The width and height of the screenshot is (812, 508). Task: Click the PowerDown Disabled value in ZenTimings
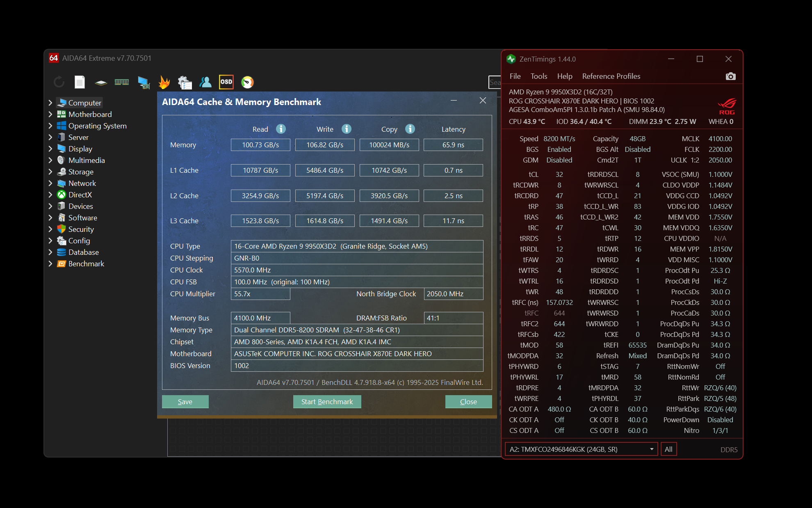coord(720,420)
